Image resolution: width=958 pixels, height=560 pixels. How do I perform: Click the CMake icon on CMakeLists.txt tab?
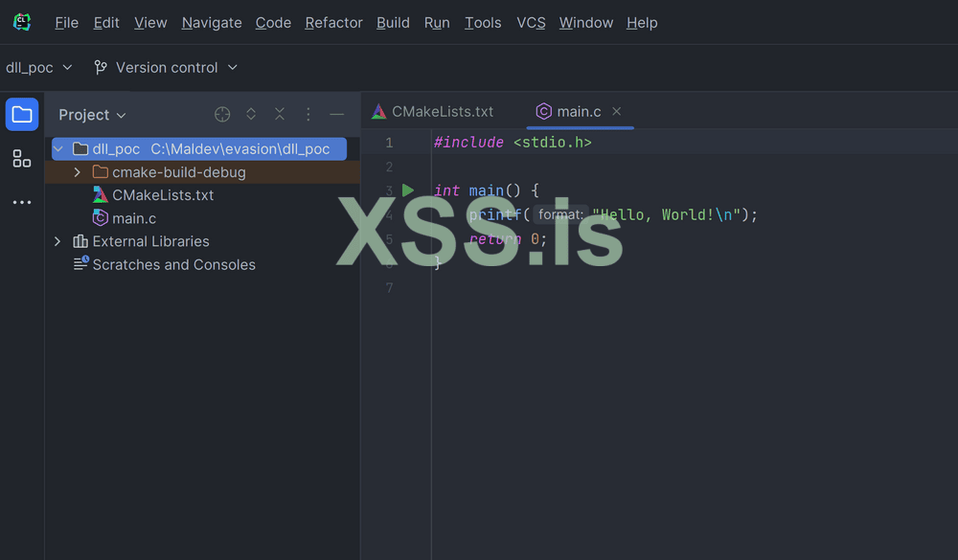[378, 111]
